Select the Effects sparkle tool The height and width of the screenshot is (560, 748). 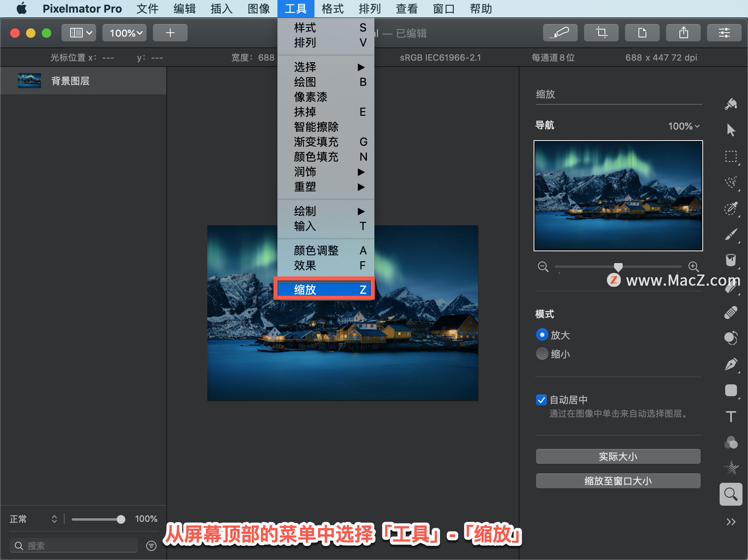(x=731, y=468)
